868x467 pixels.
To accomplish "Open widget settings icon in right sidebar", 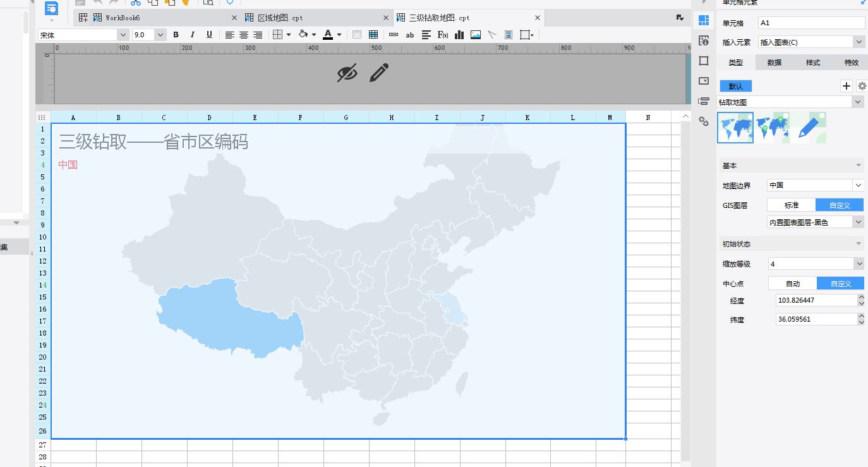I will [704, 81].
